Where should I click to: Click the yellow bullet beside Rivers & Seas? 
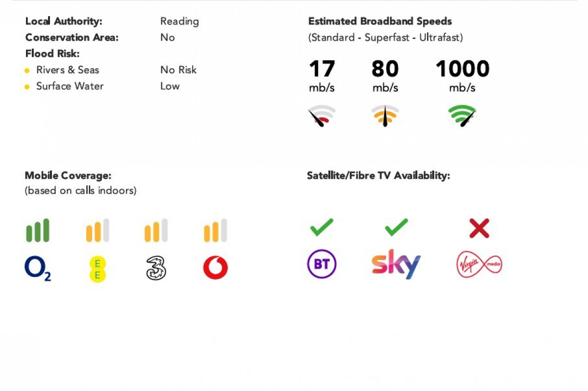point(27,71)
